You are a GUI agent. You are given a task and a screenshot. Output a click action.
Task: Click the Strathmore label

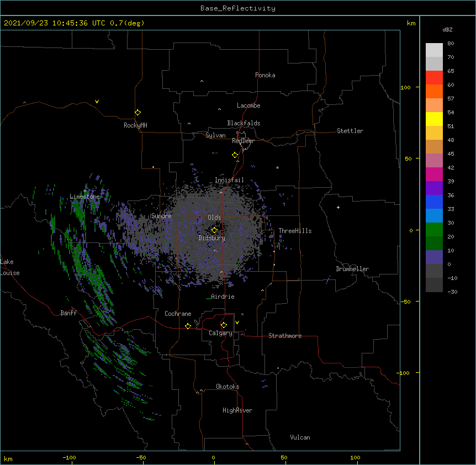(285, 336)
